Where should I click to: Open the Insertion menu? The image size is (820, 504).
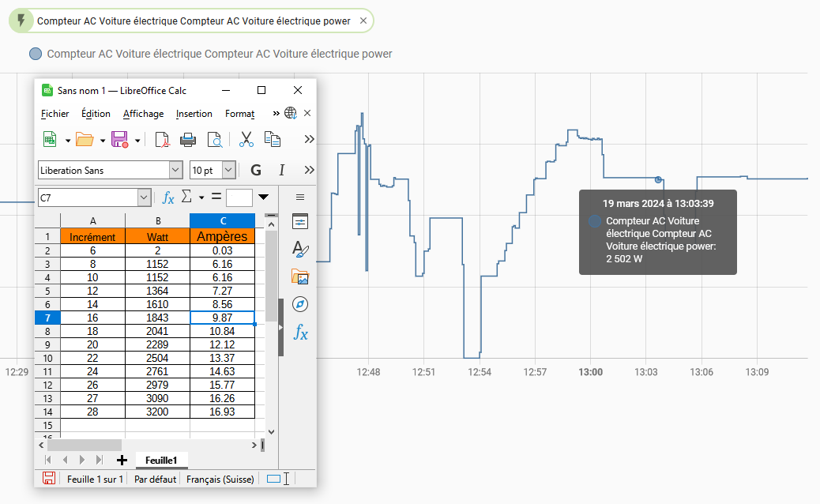(x=194, y=114)
